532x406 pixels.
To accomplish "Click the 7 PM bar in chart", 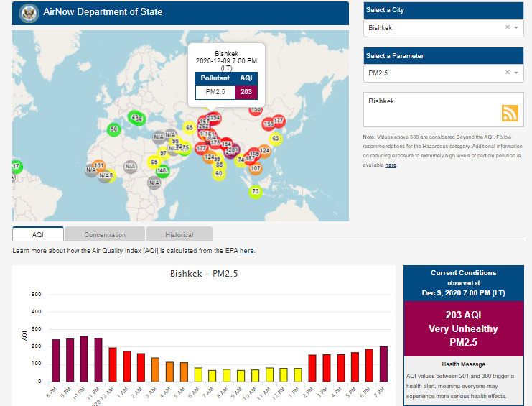I will (x=383, y=364).
